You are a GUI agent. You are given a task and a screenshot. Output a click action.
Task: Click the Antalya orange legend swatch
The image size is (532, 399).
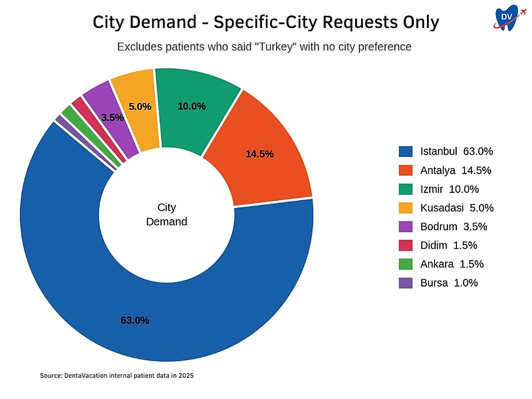point(405,170)
